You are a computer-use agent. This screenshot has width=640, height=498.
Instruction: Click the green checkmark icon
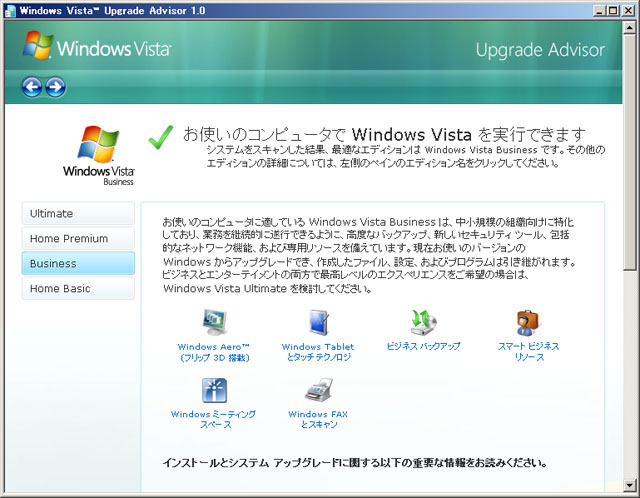click(x=161, y=137)
